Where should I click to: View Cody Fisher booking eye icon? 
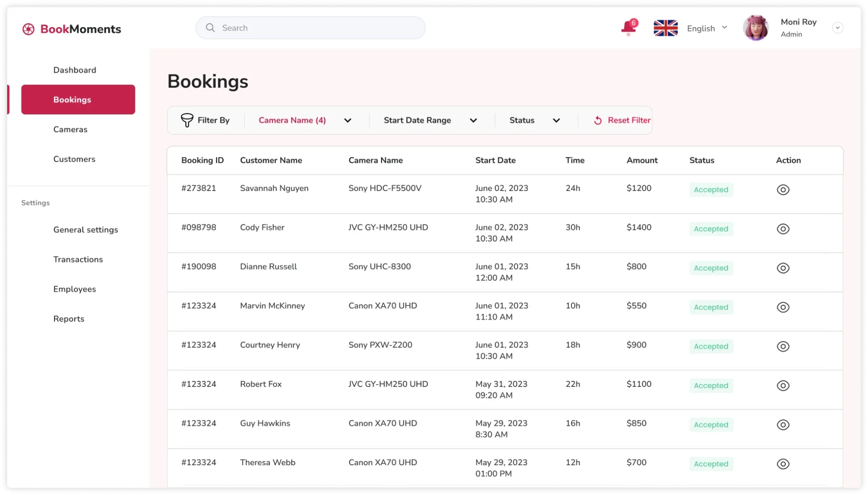(x=783, y=229)
